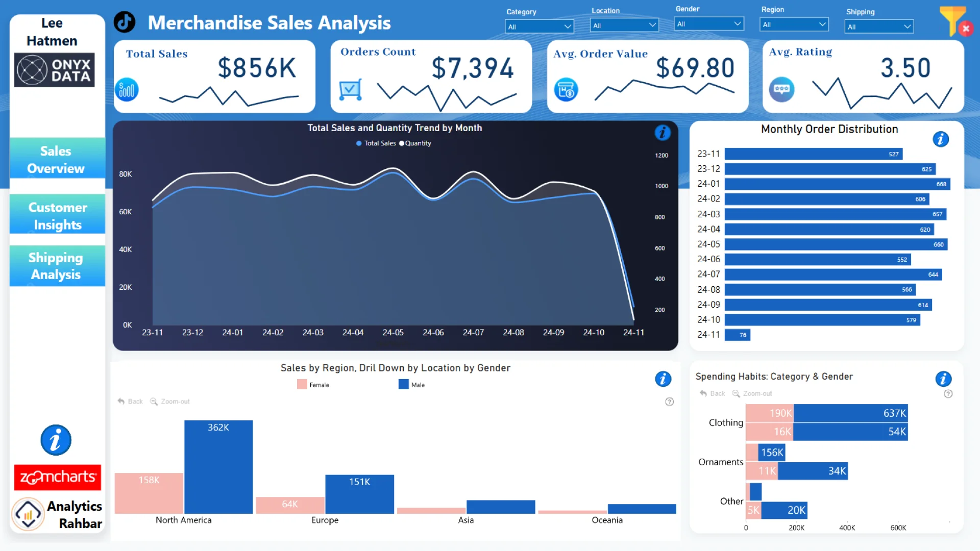Image resolution: width=980 pixels, height=551 pixels.
Task: Switch to Shipping Analysis page
Action: click(57, 266)
